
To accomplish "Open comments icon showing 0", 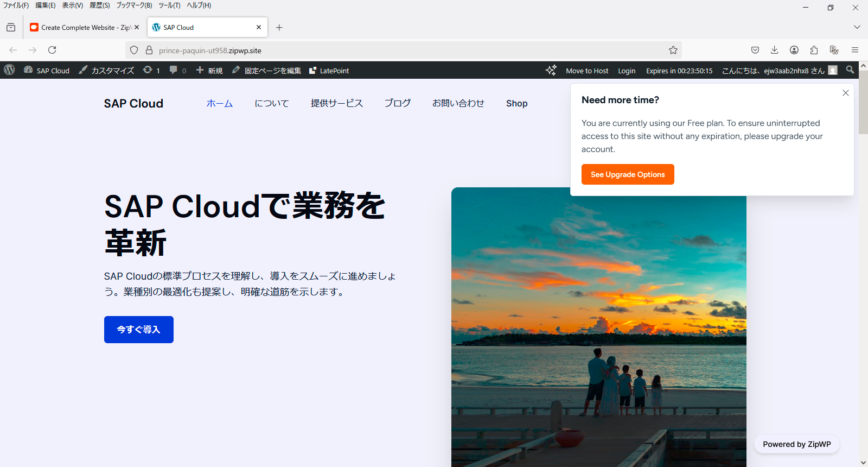I will tap(177, 71).
